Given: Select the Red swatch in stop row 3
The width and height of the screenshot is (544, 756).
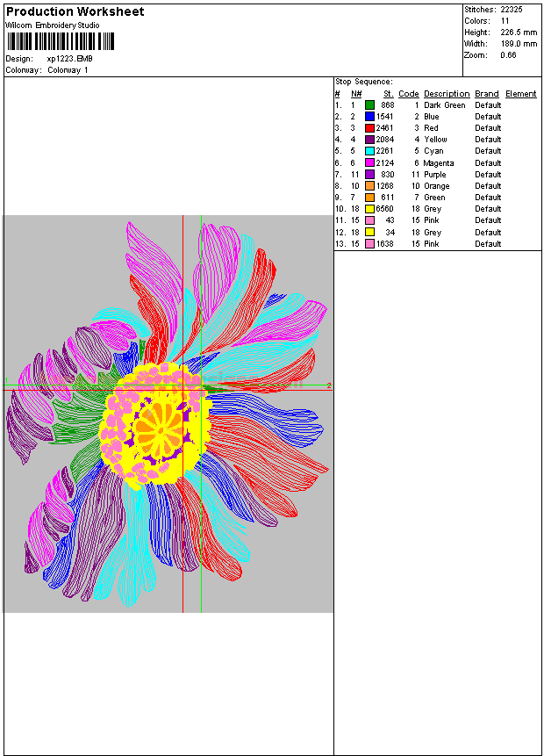Looking at the screenshot, I should pos(369,128).
